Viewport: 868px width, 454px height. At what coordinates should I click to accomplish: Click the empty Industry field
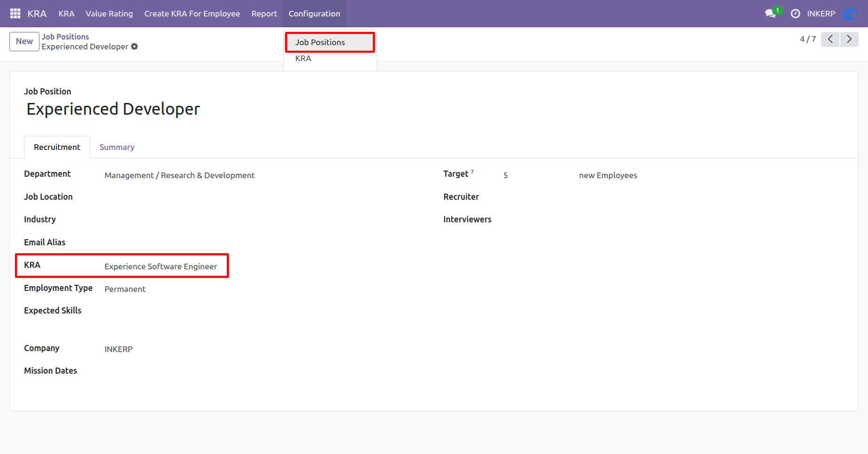pyautogui.click(x=260, y=220)
